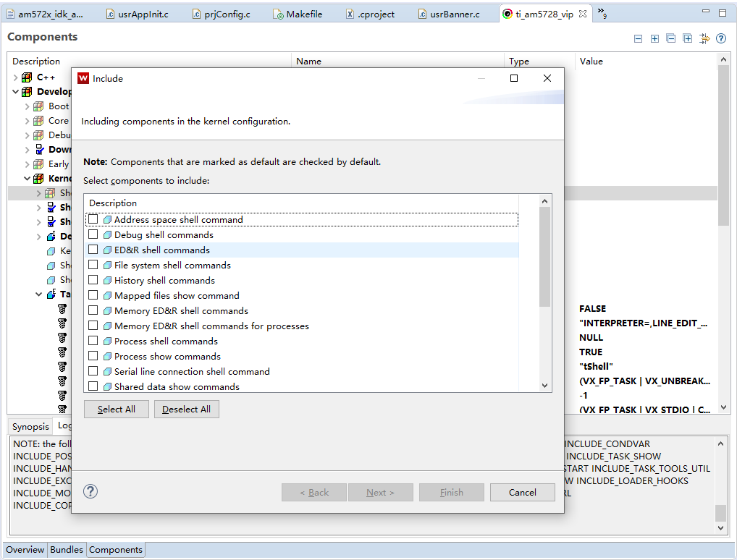Check Address space shell command
Viewport: 737px width, 560px height.
click(x=93, y=219)
